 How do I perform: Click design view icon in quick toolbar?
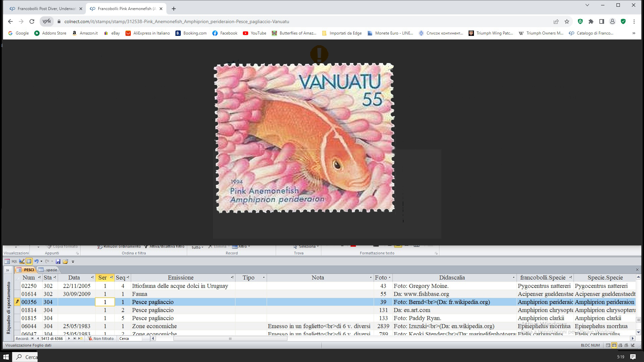[x=22, y=261]
